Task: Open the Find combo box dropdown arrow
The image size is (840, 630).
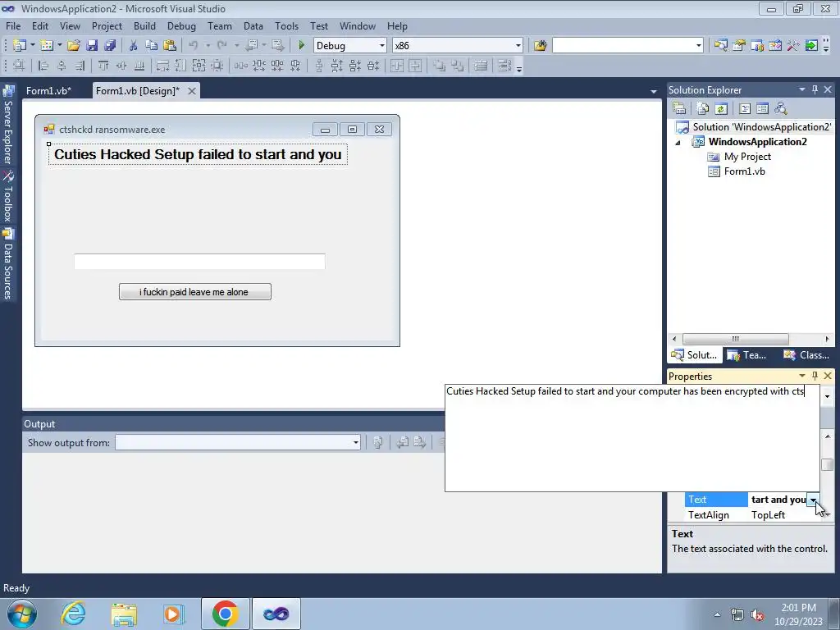Action: click(x=699, y=46)
